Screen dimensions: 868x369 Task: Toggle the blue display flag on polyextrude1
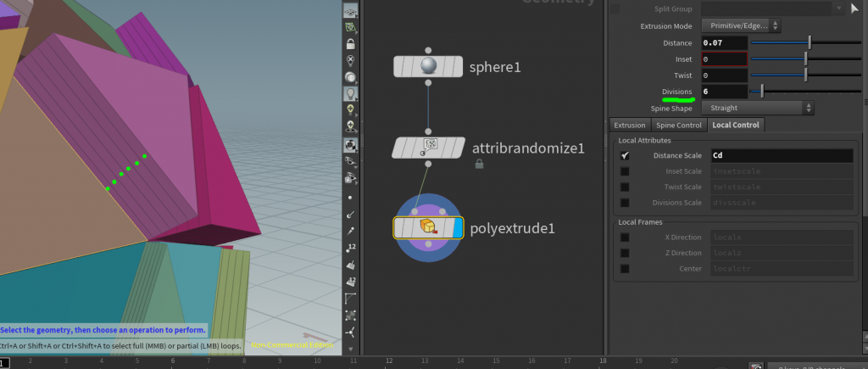click(x=458, y=227)
